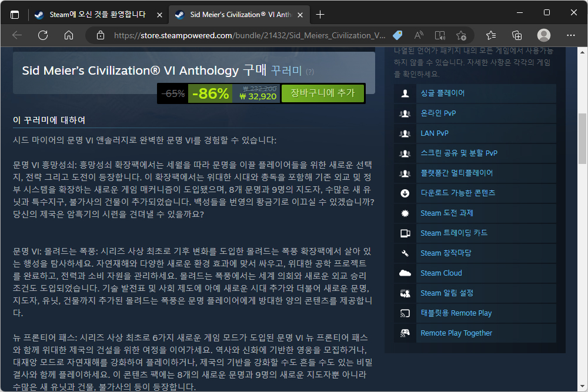588x392 pixels.
Task: Maximize the browser window
Action: [547, 12]
